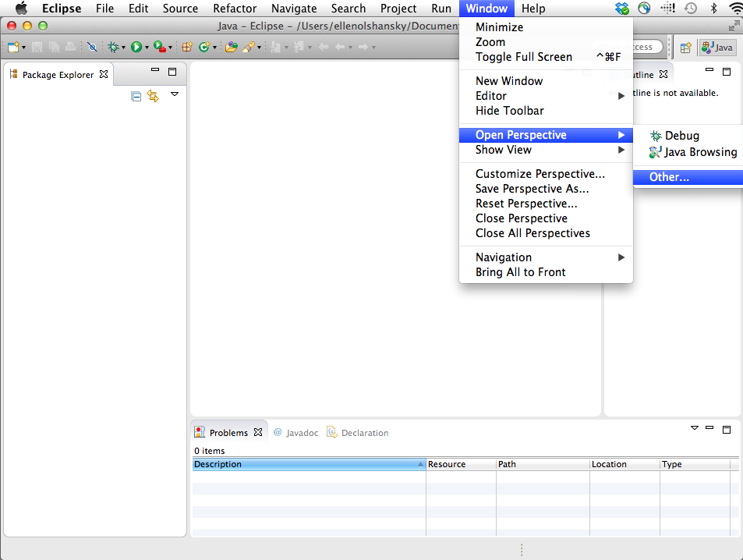The image size is (743, 560).
Task: Select Other... in Open Perspective submenu
Action: pyautogui.click(x=669, y=177)
